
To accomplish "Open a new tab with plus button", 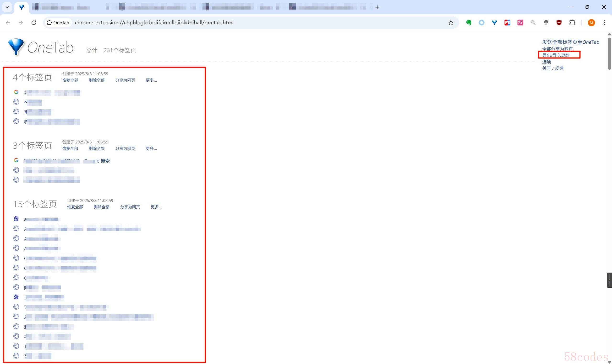I will pos(377,7).
